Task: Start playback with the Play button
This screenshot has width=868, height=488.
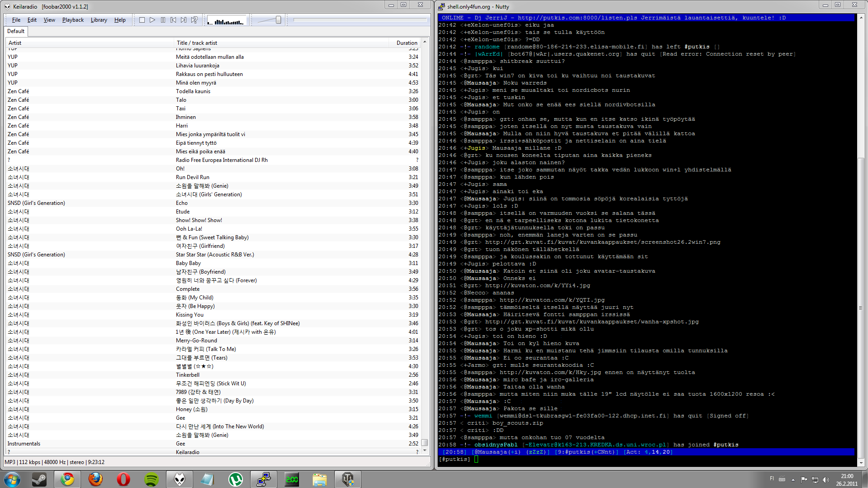Action: (152, 20)
